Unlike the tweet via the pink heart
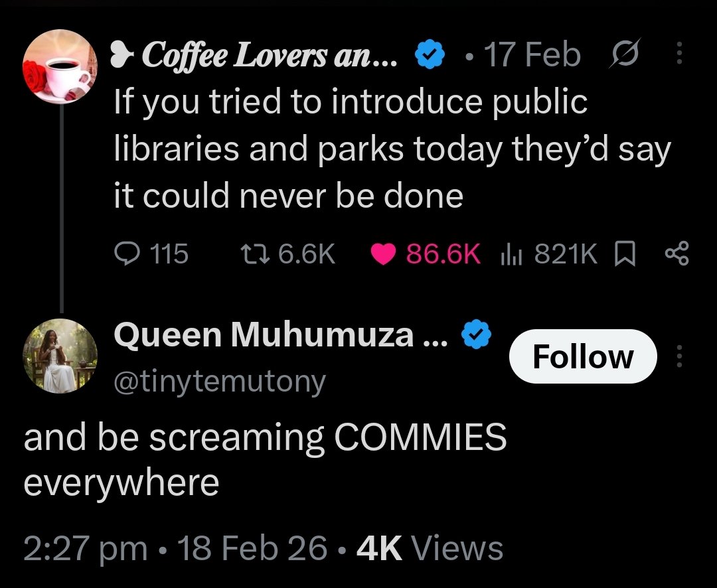717x588 pixels. pyautogui.click(x=383, y=254)
